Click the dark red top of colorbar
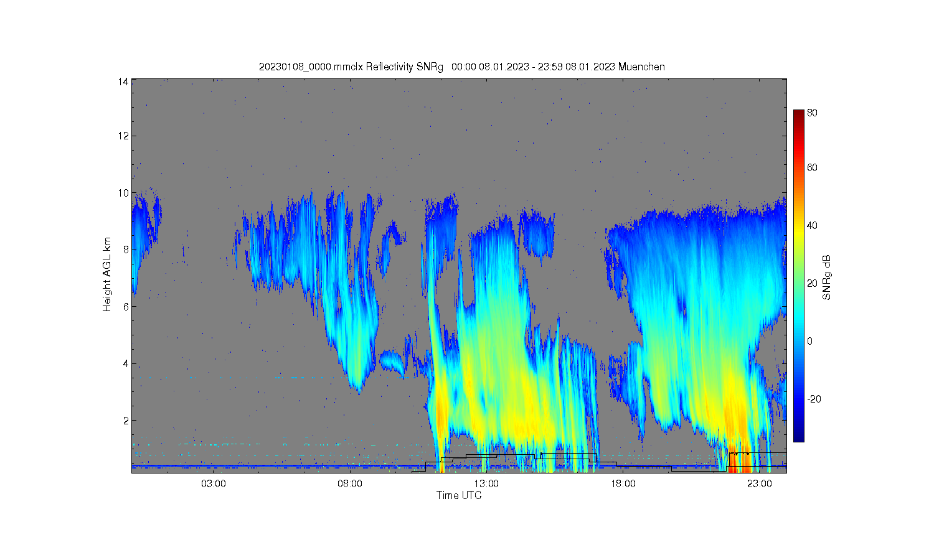Screen dimensions: 934x560 [x=798, y=115]
